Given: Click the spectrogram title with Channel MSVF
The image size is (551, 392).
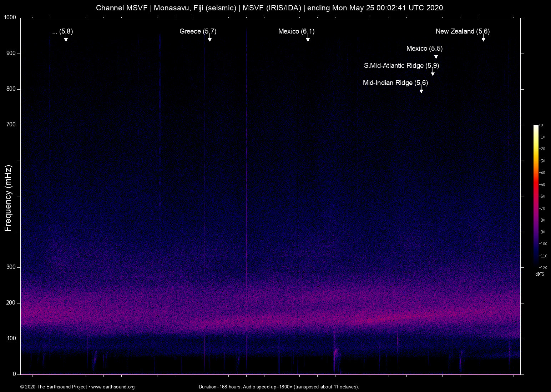Looking at the screenshot, I should [x=269, y=8].
